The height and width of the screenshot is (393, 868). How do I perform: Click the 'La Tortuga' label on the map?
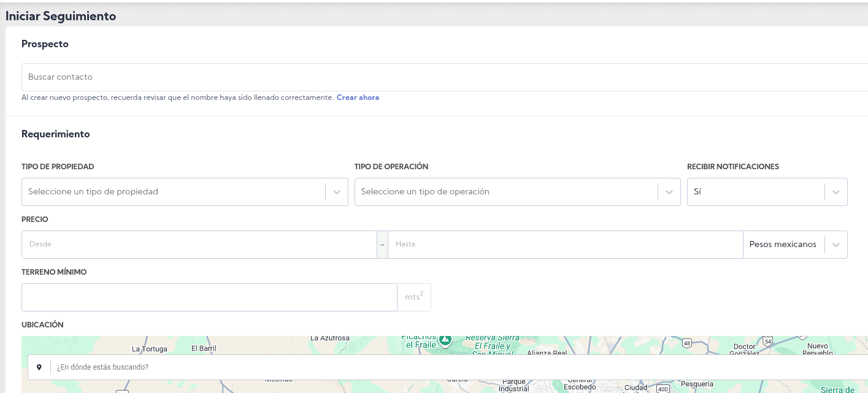149,349
